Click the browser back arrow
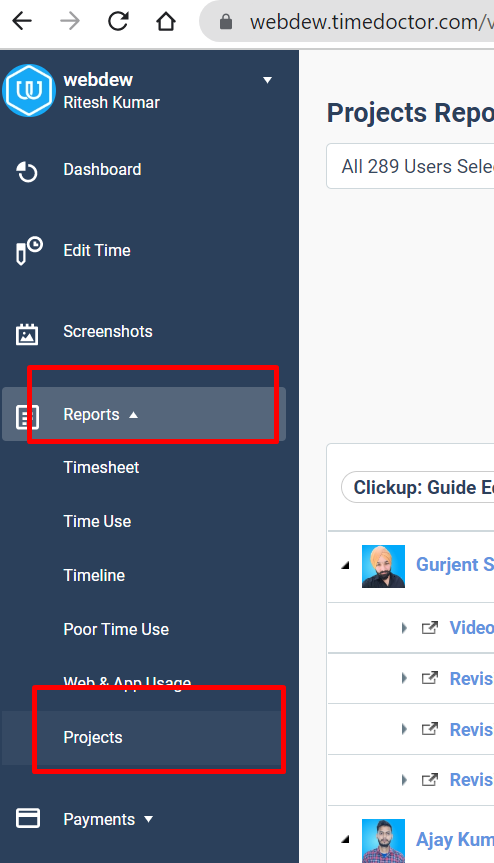This screenshot has height=863, width=494. (22, 21)
